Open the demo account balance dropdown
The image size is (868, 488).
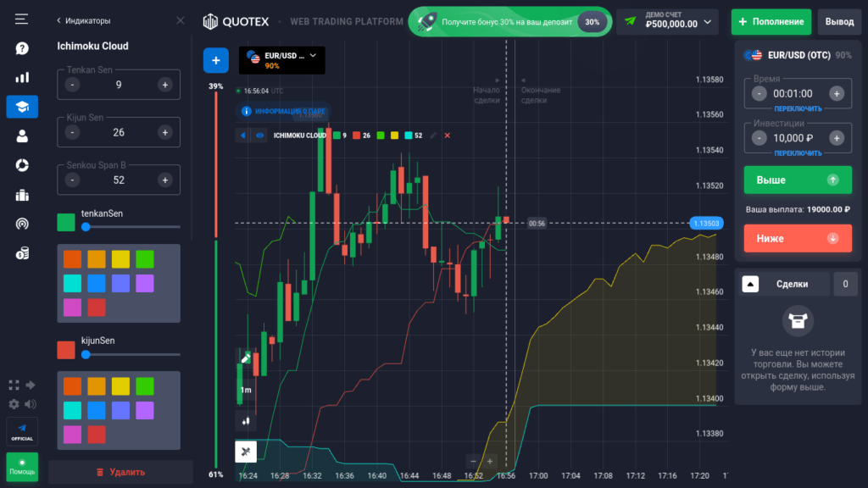coord(667,20)
